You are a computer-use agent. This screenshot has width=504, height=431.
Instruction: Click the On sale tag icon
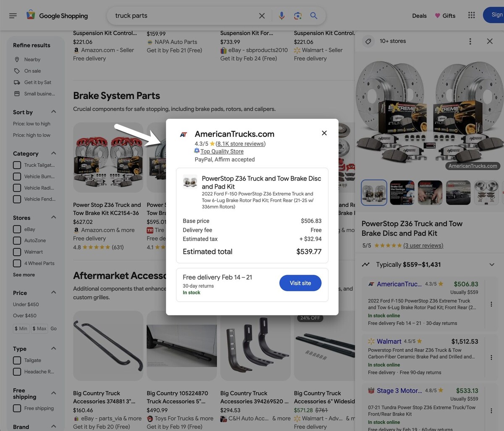(x=17, y=71)
